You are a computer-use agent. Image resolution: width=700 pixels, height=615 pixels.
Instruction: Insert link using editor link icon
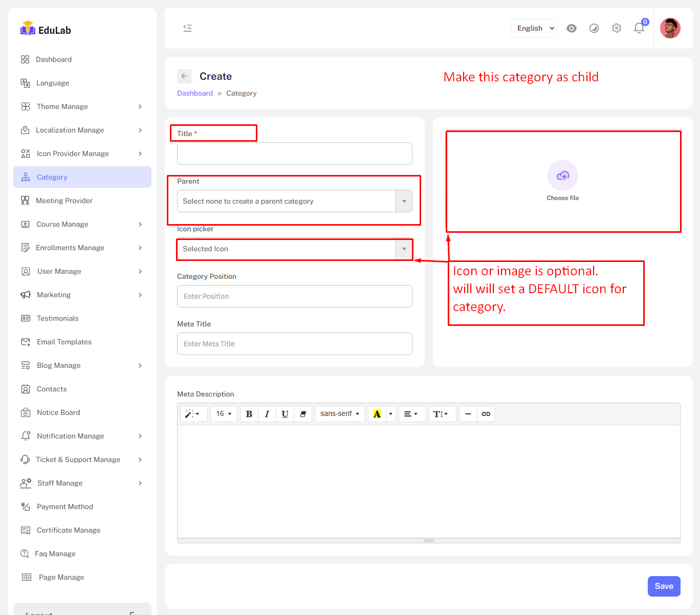pyautogui.click(x=486, y=414)
